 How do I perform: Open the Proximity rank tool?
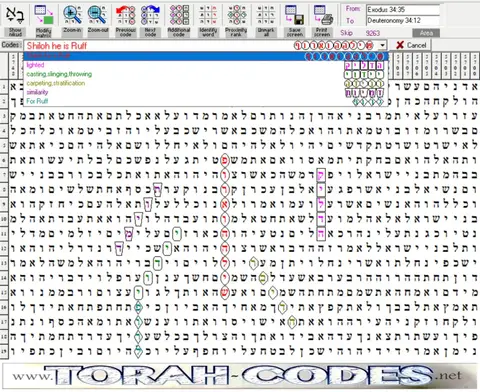point(236,21)
